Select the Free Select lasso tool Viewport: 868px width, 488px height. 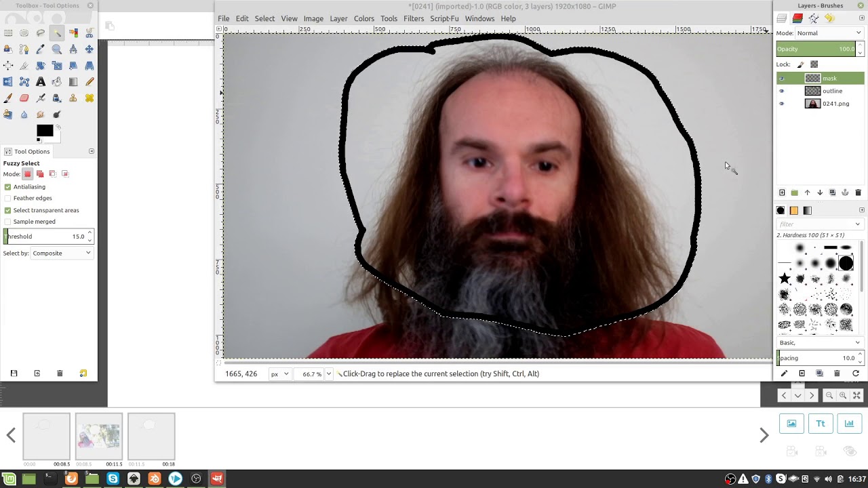coord(41,33)
